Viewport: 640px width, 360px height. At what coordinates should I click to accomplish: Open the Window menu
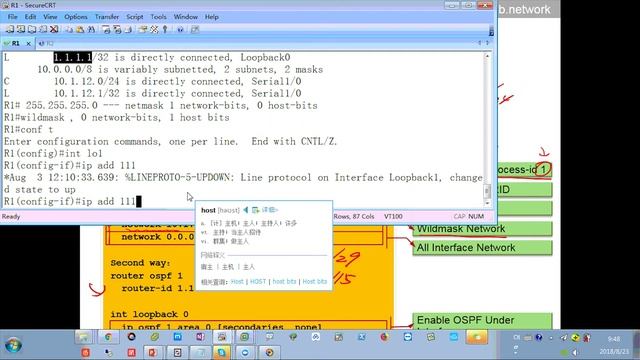[x=185, y=17]
